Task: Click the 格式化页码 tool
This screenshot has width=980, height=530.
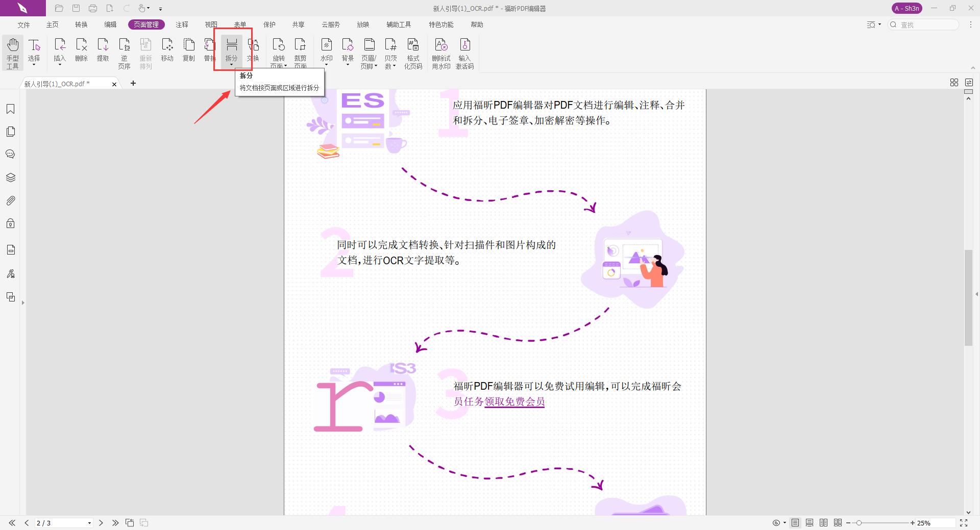Action: point(413,51)
